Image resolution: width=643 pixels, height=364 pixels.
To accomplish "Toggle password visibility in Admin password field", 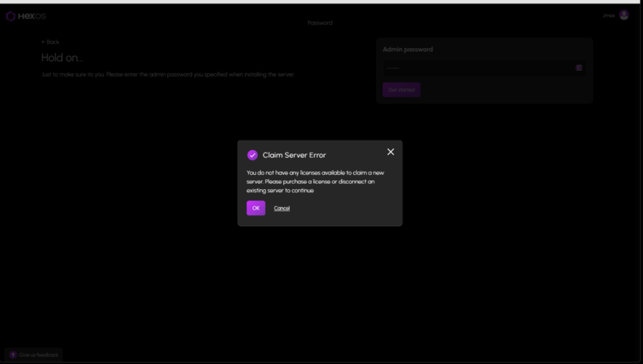I will pyautogui.click(x=579, y=68).
